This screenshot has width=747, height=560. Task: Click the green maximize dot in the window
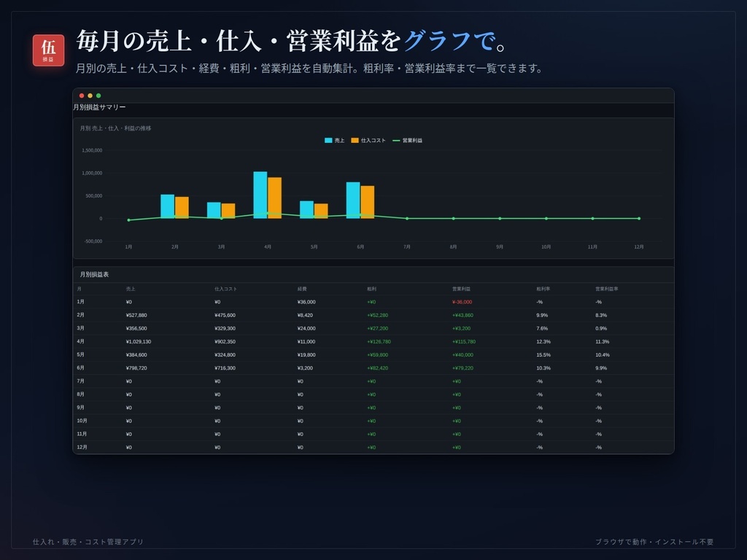pyautogui.click(x=98, y=96)
